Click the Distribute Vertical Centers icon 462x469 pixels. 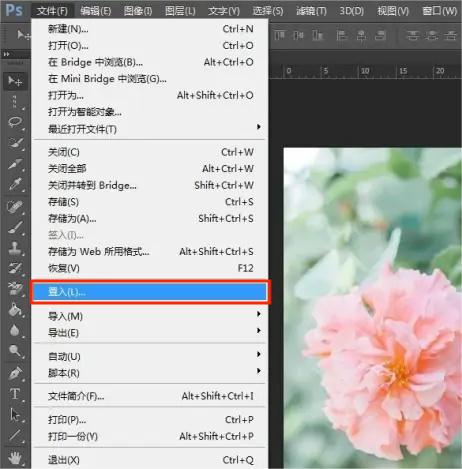point(431,35)
